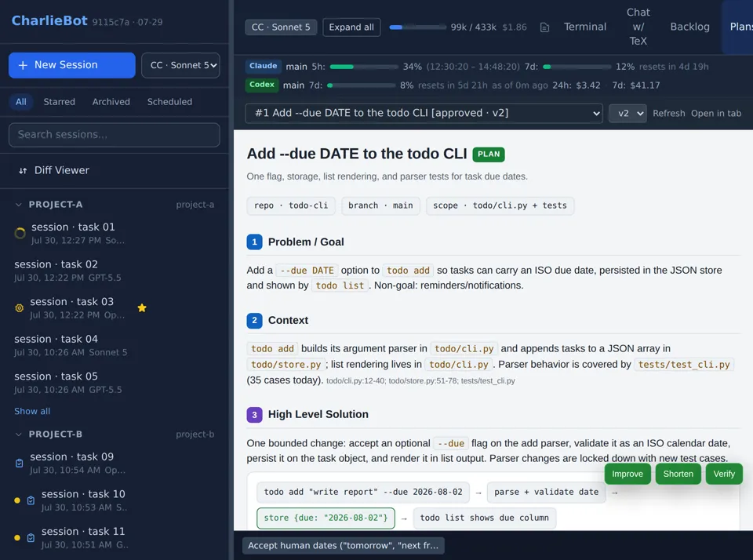Screen dimensions: 753x560
Task: Click the green Shorten button
Action: click(x=678, y=474)
